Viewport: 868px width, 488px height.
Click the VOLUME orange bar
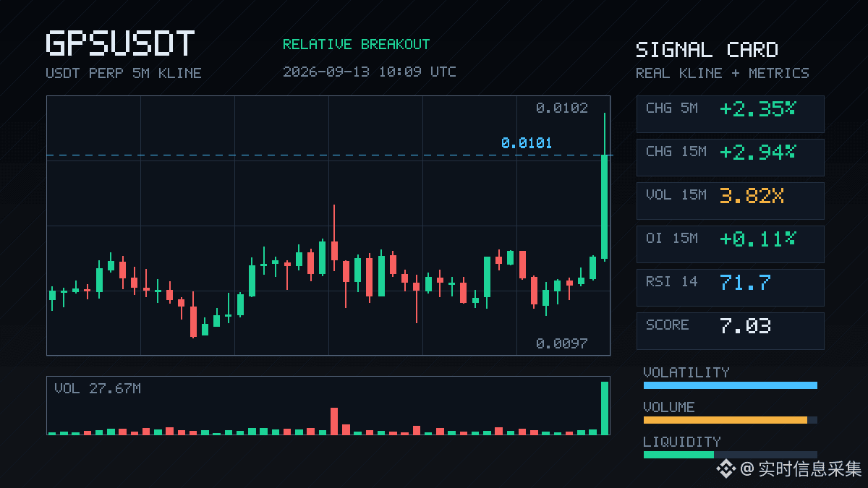(725, 420)
